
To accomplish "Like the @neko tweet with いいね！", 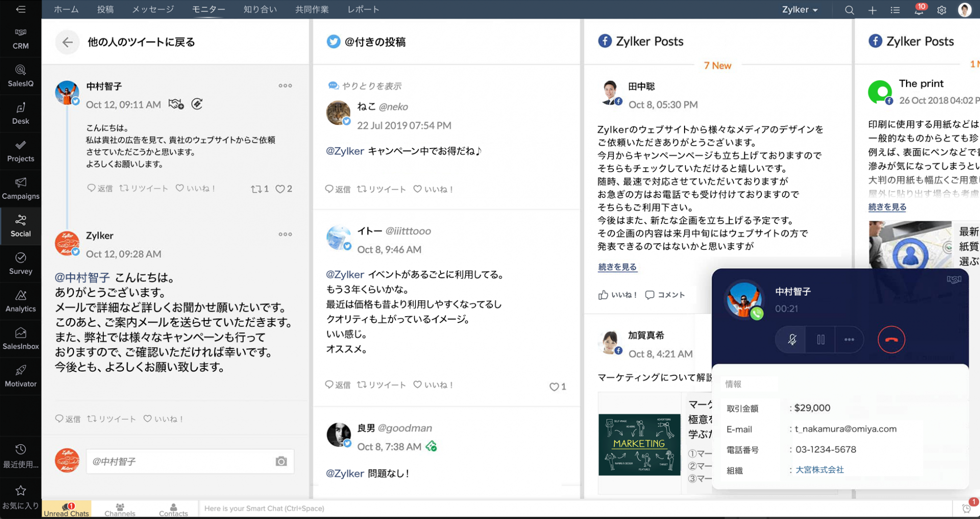I will [433, 189].
